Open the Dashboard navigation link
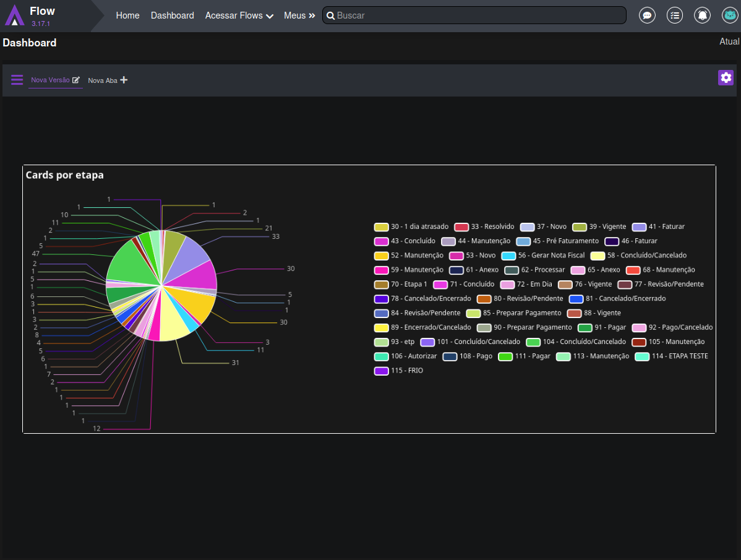 172,15
